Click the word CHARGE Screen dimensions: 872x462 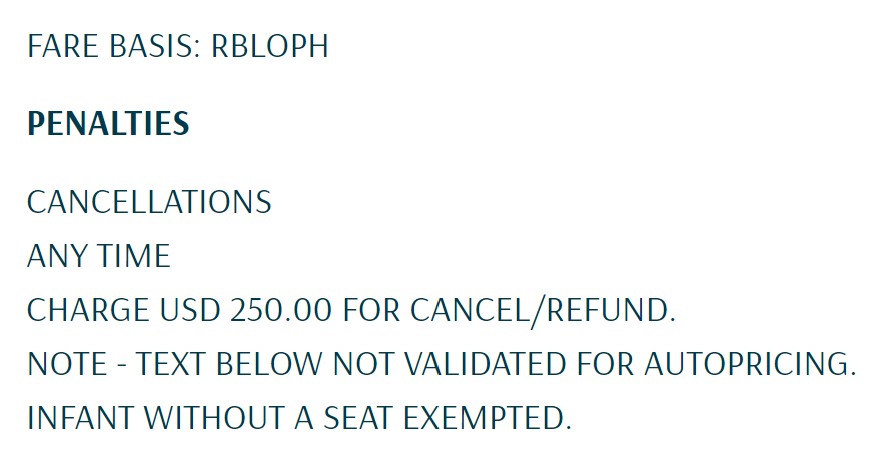(88, 310)
